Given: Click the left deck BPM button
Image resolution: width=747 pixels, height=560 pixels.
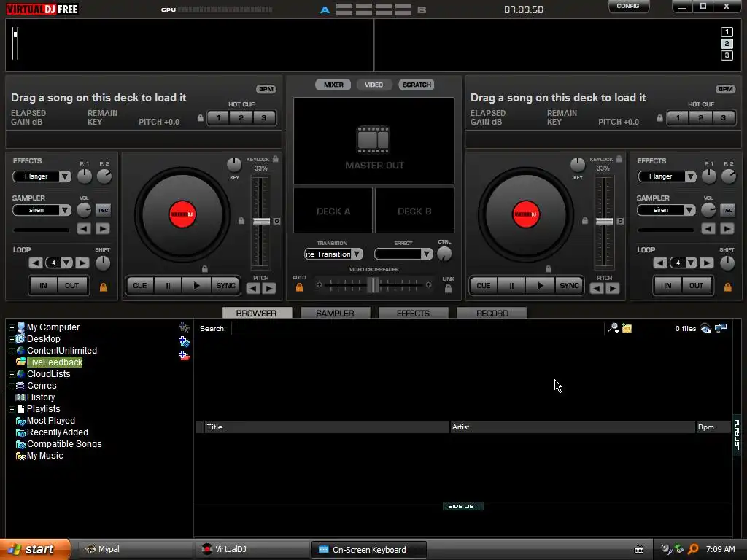Looking at the screenshot, I should click(x=266, y=89).
